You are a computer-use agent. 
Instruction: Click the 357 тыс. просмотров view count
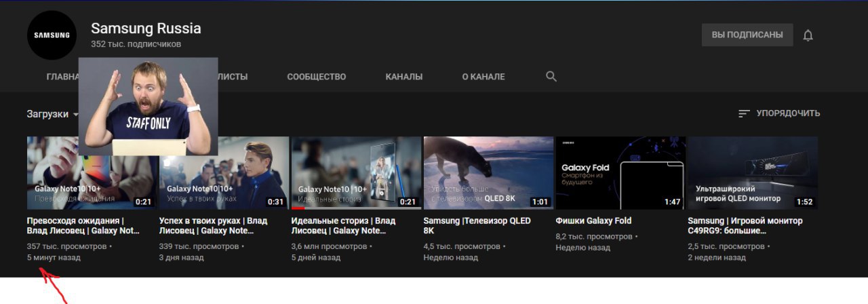[66, 246]
